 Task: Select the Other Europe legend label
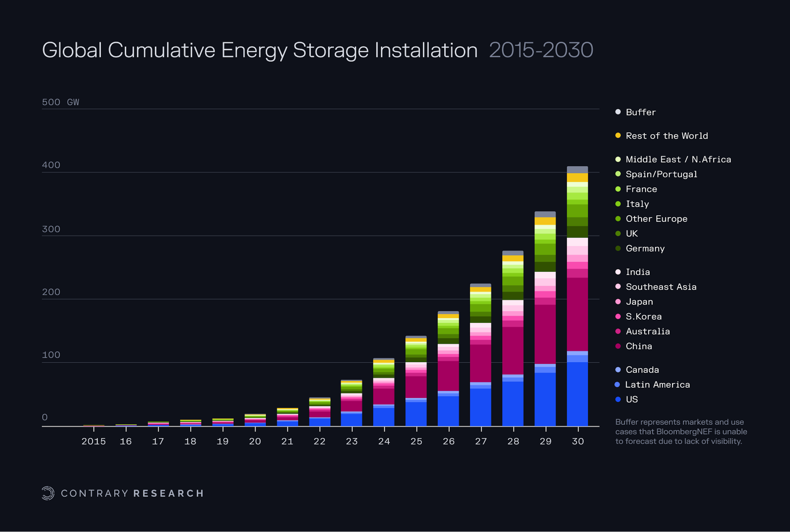(x=656, y=219)
